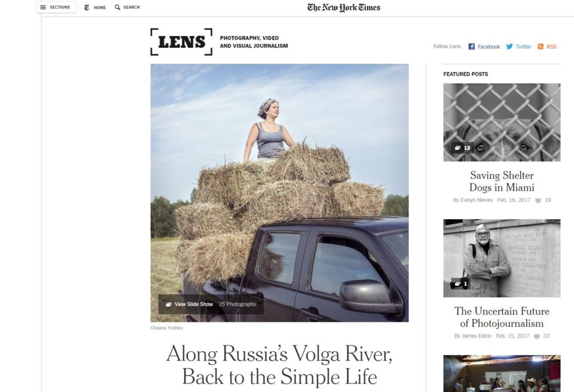Open The New York Times logo
Viewport: 574px width, 392px height.
[x=344, y=7]
